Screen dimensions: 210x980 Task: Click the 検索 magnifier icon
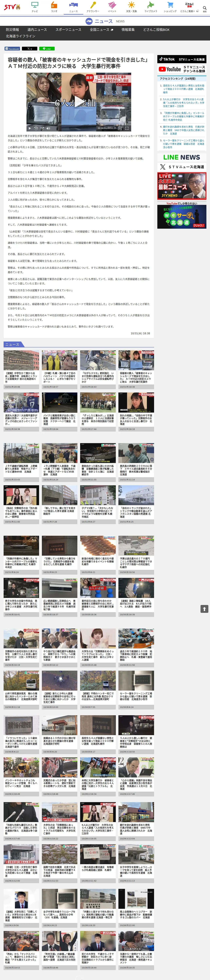(x=205, y=9)
